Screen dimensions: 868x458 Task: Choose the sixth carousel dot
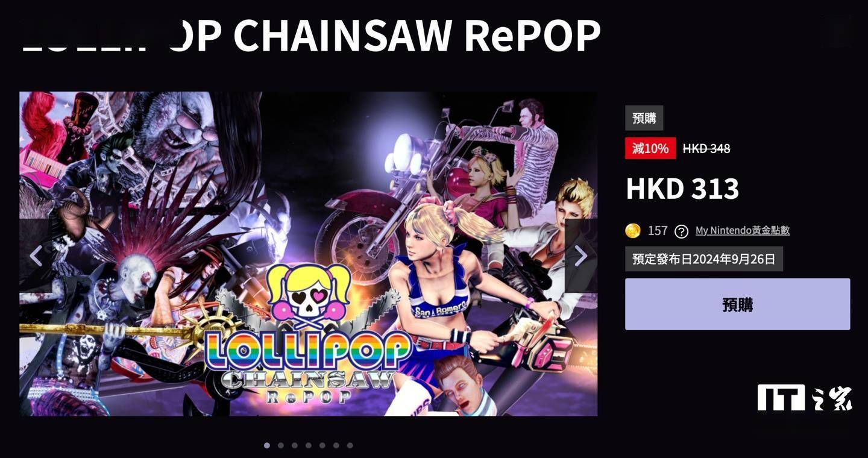coord(336,445)
